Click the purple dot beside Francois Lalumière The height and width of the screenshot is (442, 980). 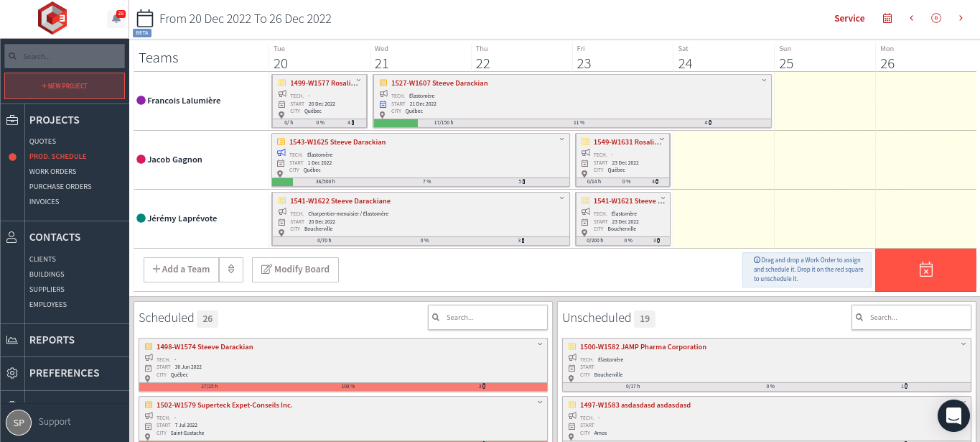pos(141,101)
